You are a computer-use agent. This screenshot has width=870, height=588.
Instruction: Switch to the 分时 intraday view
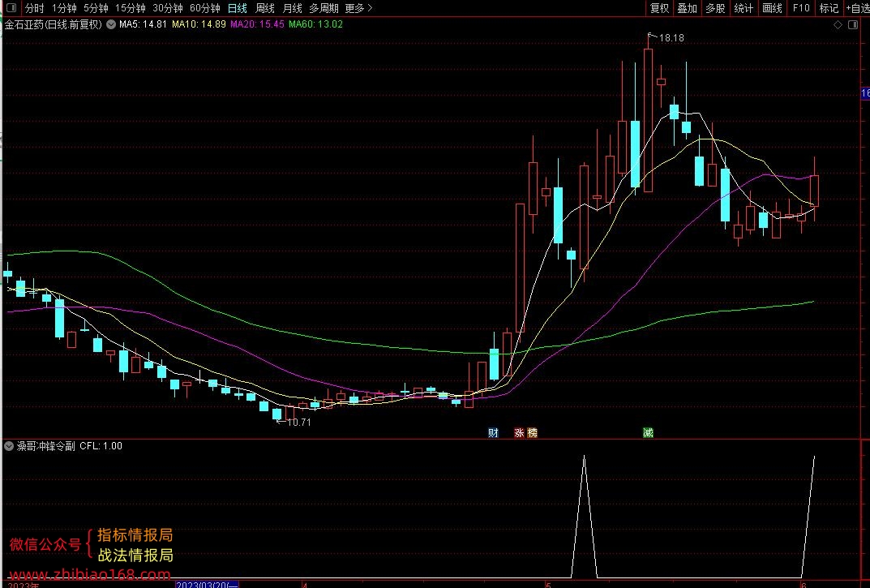click(34, 8)
